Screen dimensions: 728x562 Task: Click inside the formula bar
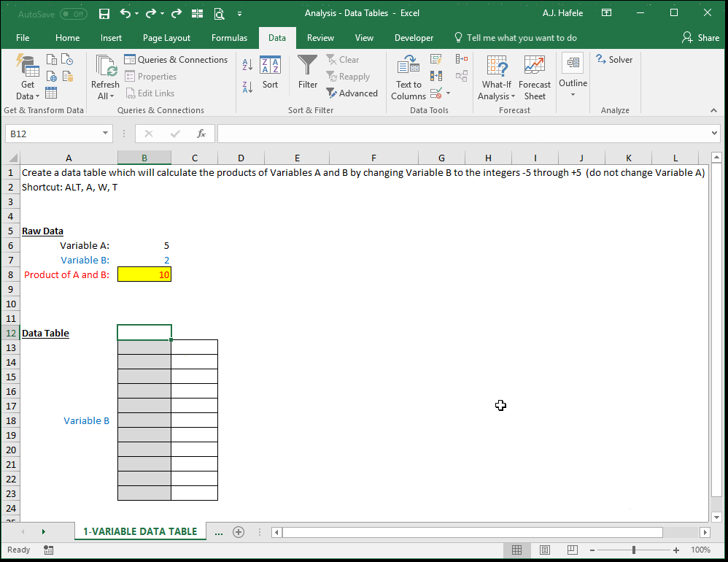pos(462,134)
